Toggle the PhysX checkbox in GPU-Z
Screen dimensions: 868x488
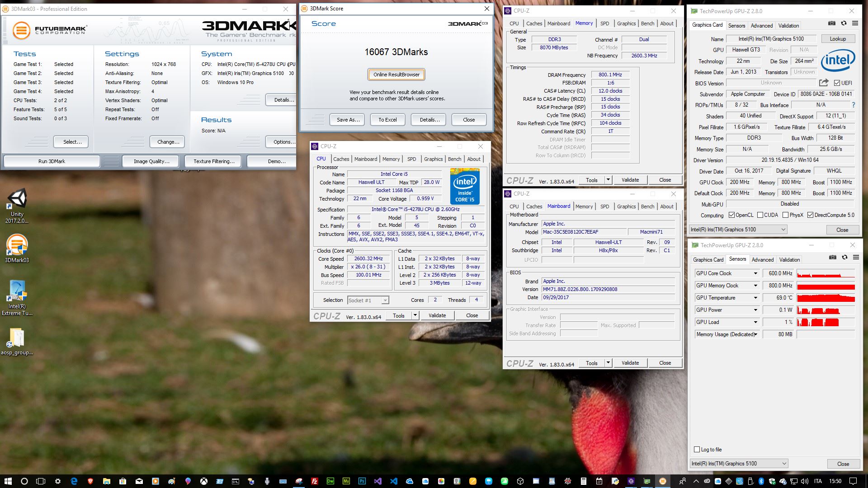pyautogui.click(x=786, y=215)
